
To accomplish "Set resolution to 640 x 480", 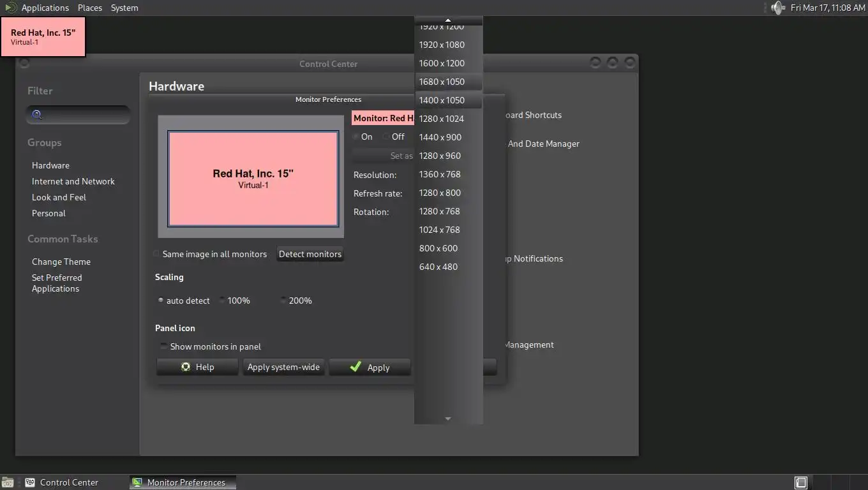I will 449,267.
